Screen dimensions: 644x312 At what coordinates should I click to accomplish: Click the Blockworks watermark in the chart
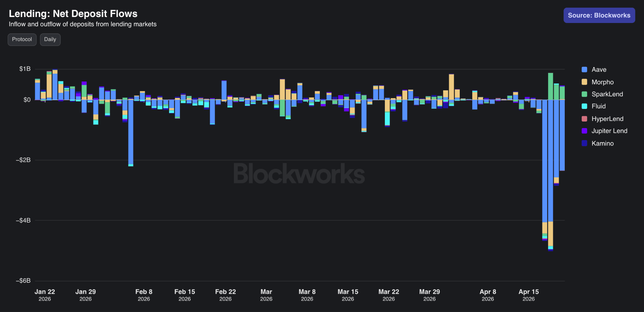(x=299, y=174)
